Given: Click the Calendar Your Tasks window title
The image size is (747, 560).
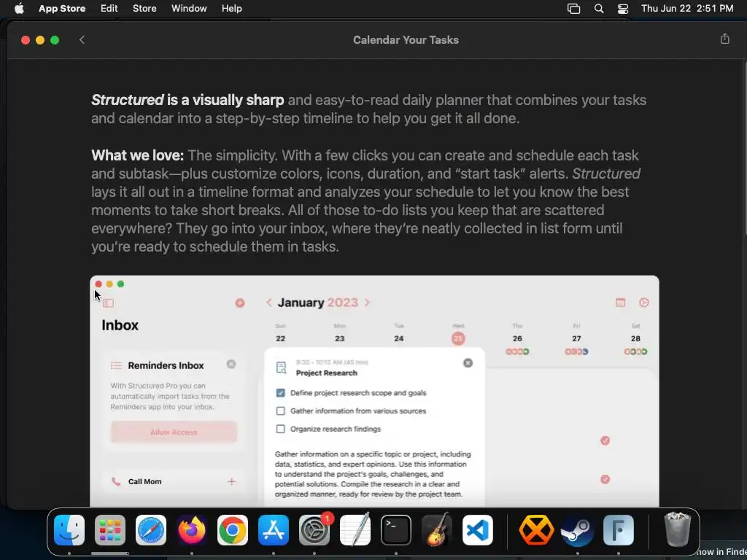Looking at the screenshot, I should 406,40.
